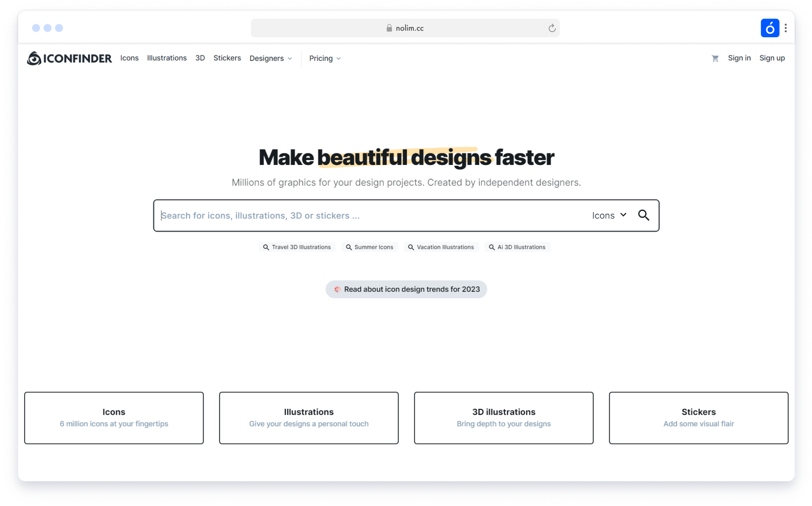Image resolution: width=812 pixels, height=506 pixels.
Task: Click Travel 3D Illustrations search suggestion
Action: click(x=297, y=247)
